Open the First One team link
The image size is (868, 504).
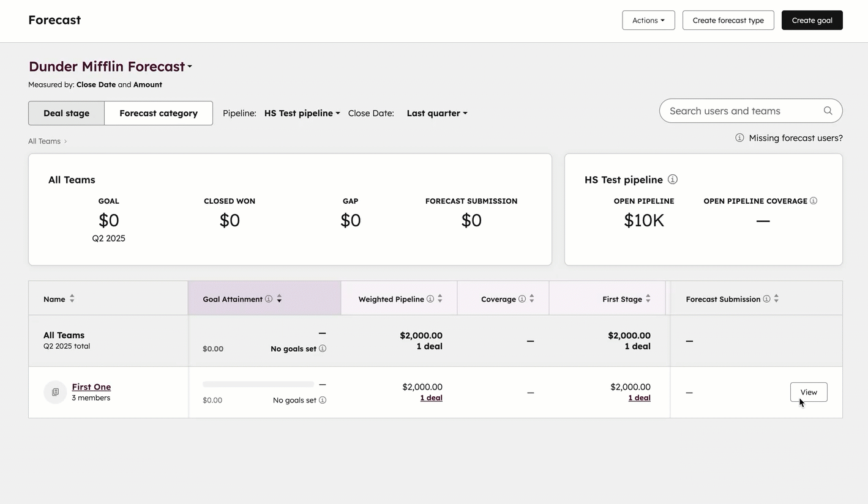click(91, 387)
